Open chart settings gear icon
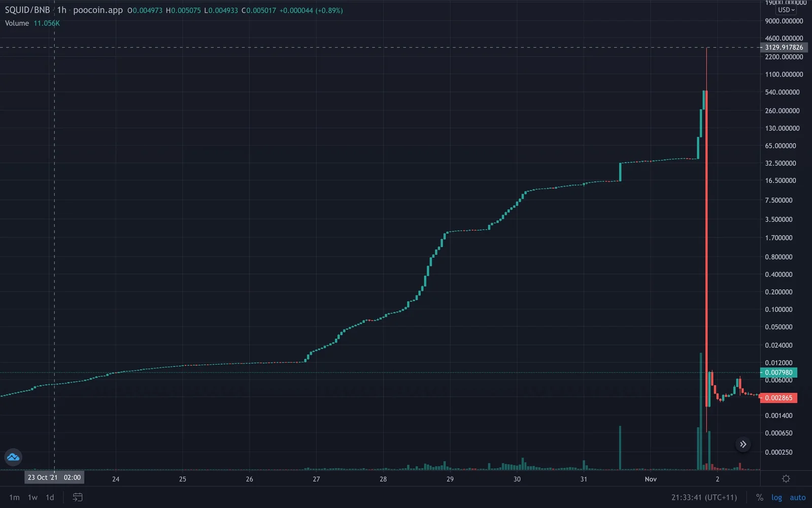The width and height of the screenshot is (812, 508). pos(786,479)
